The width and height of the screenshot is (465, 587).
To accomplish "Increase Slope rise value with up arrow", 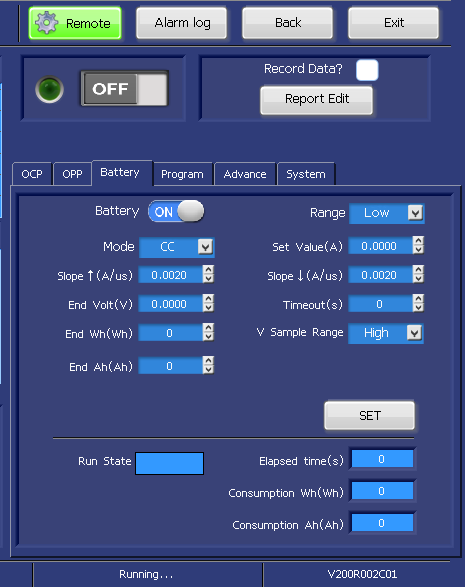I will (x=208, y=270).
